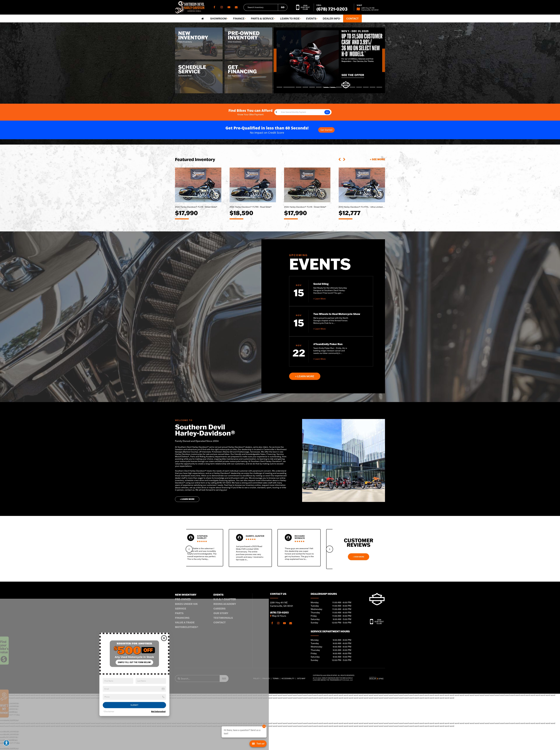Image resolution: width=560 pixels, height=750 pixels.
Task: Click + See More for featured inventory
Action: click(x=377, y=159)
